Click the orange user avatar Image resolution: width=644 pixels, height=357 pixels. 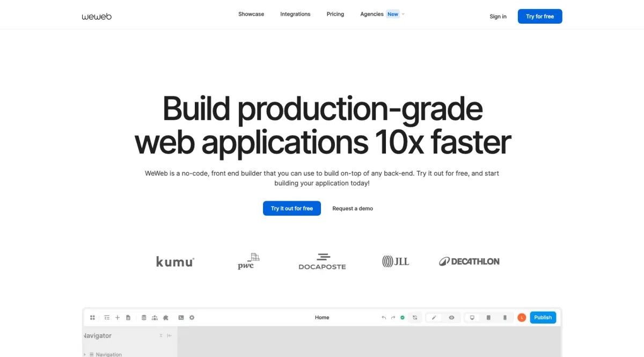tap(522, 318)
